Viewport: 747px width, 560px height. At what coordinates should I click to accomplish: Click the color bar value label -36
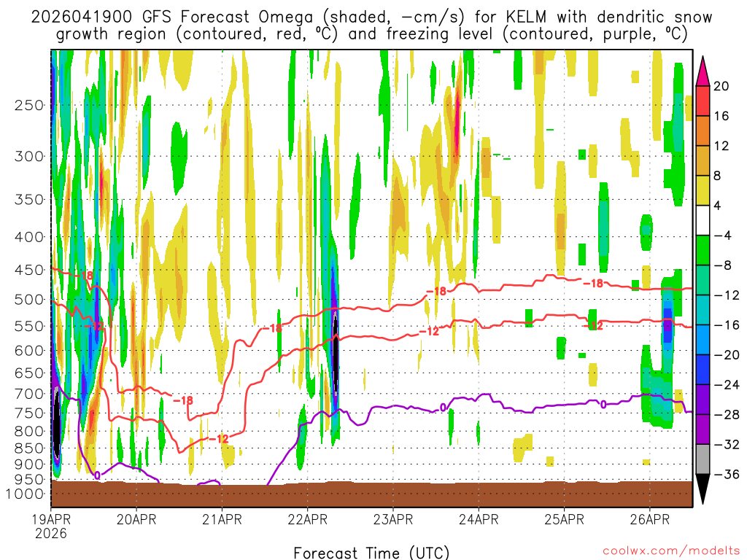coord(726,474)
